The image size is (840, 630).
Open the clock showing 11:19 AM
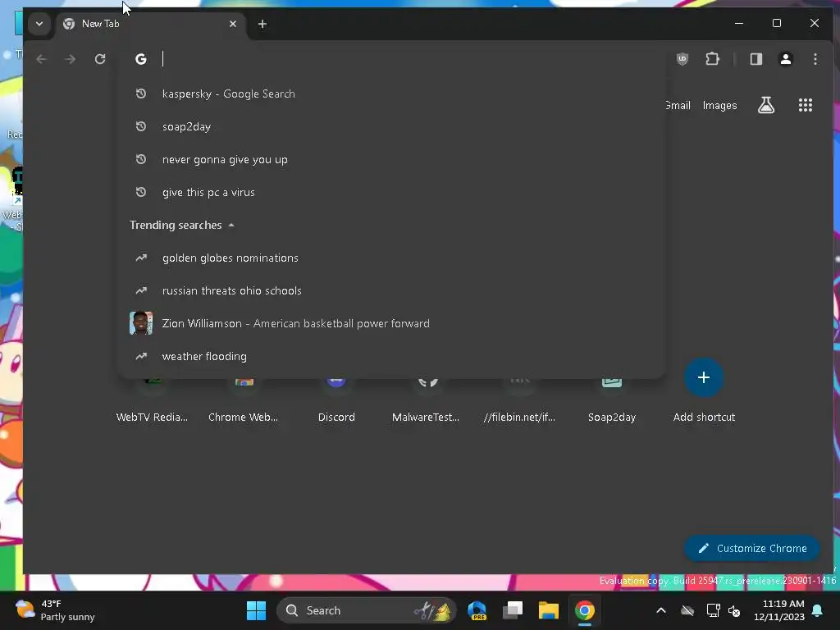[x=779, y=610]
